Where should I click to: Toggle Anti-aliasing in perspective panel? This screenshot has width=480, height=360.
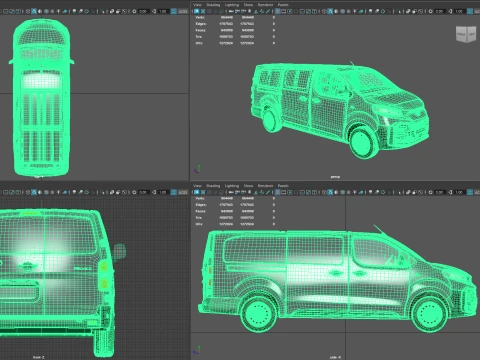[x=383, y=11]
